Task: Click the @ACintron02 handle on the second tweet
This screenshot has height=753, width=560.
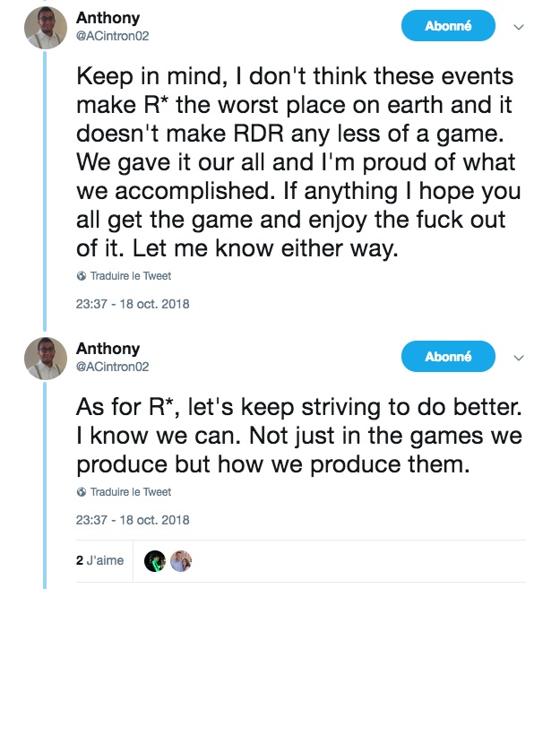Action: click(x=112, y=366)
